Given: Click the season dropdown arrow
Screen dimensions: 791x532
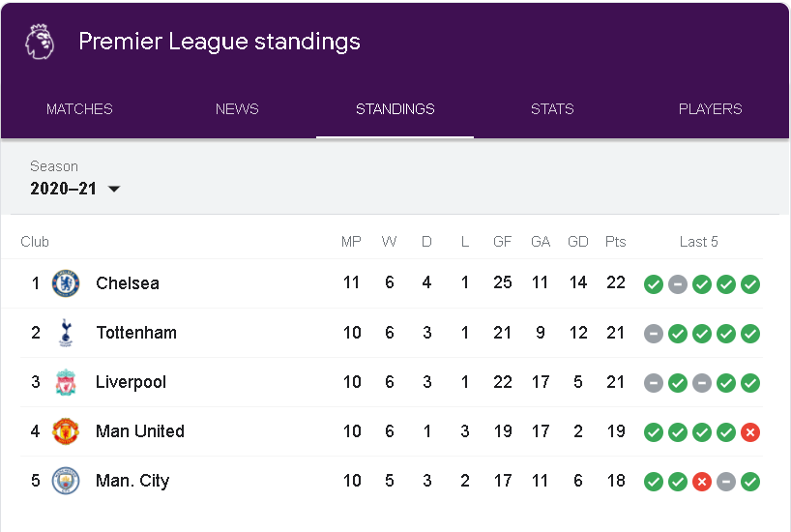Looking at the screenshot, I should coord(114,189).
